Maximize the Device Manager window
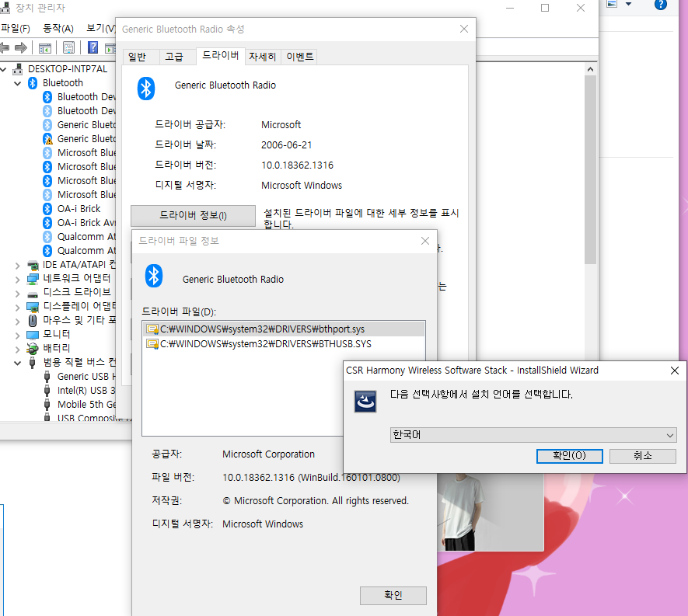Image resolution: width=688 pixels, height=616 pixels. [545, 8]
